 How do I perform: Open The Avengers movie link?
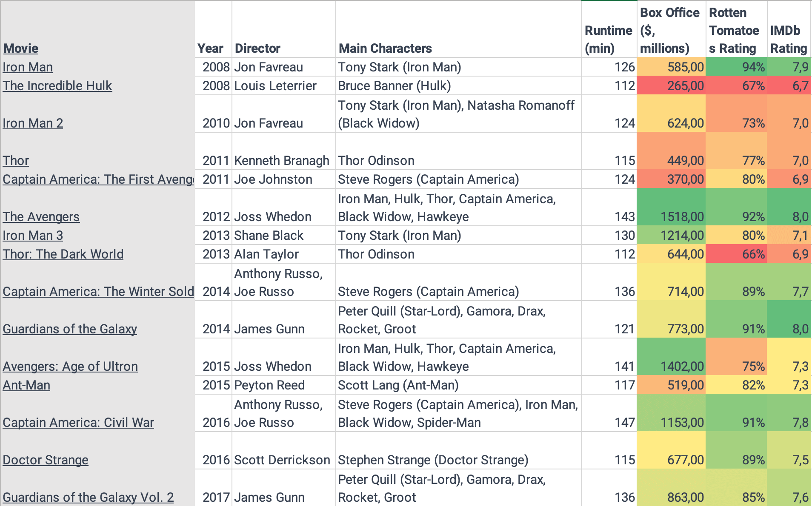[x=41, y=217]
